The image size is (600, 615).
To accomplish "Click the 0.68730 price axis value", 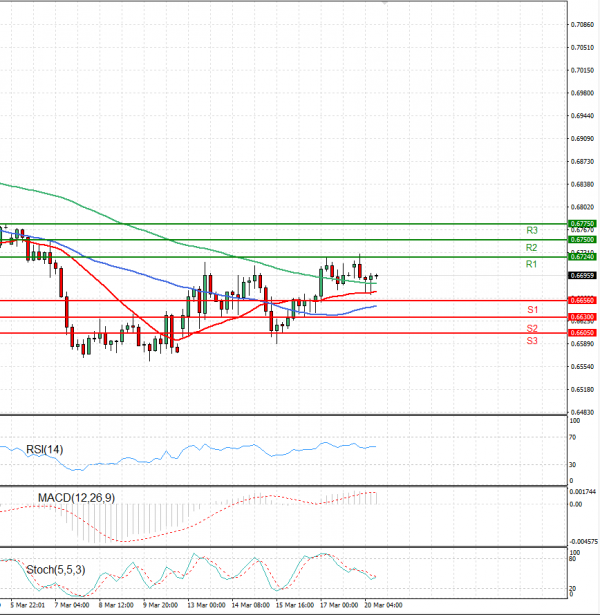I will pyautogui.click(x=582, y=161).
